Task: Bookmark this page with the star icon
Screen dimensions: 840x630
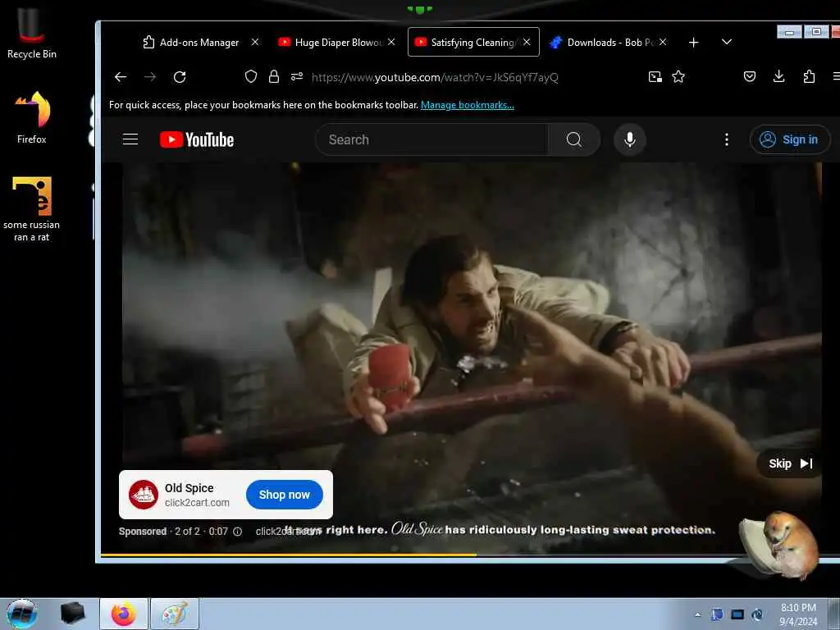Action: tap(678, 76)
